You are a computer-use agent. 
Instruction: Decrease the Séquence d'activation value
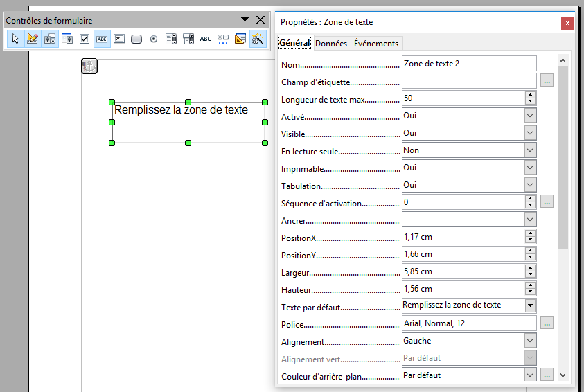pyautogui.click(x=530, y=206)
